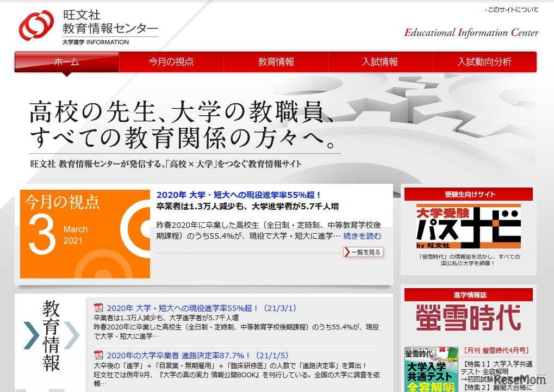Open the このサイトについて link
554x392 pixels.
coord(513,10)
